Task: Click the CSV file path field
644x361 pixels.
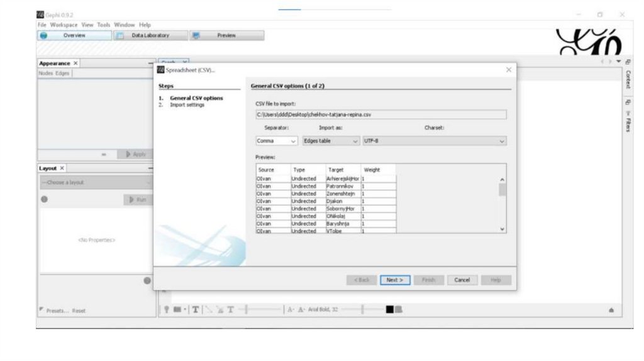Action: (380, 114)
